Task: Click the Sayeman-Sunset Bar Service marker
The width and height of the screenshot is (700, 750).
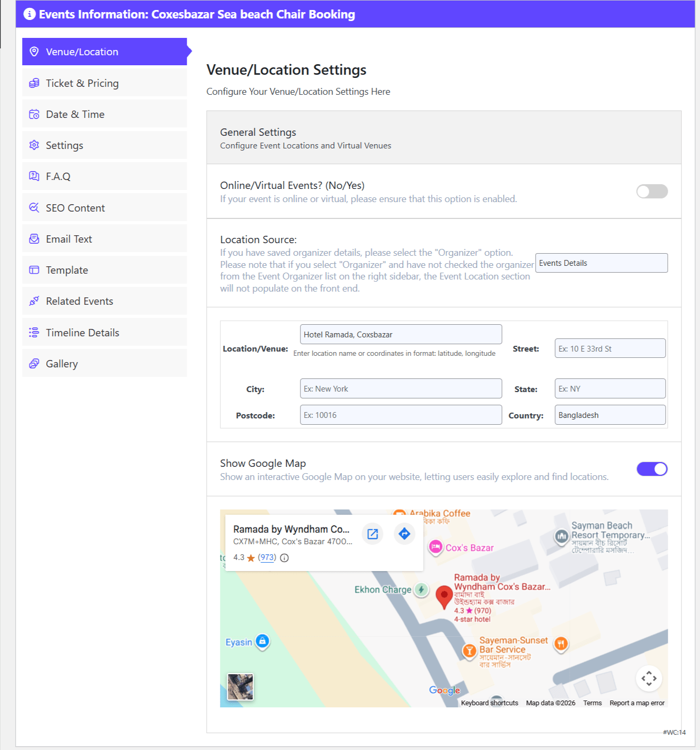Action: tap(469, 651)
